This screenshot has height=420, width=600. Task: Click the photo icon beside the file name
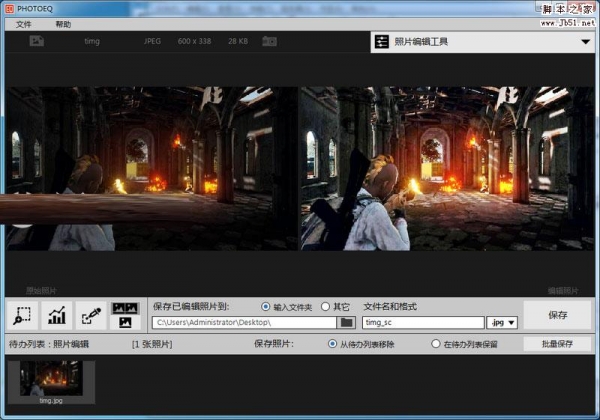[36, 41]
